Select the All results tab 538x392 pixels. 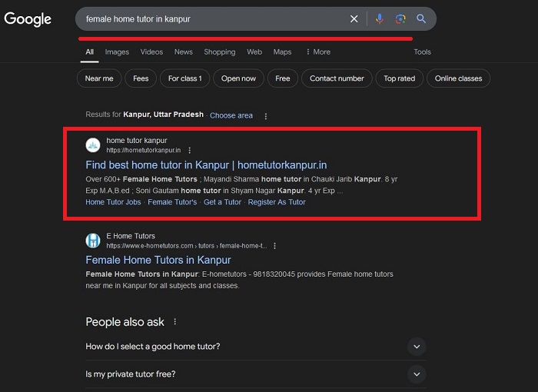click(90, 51)
